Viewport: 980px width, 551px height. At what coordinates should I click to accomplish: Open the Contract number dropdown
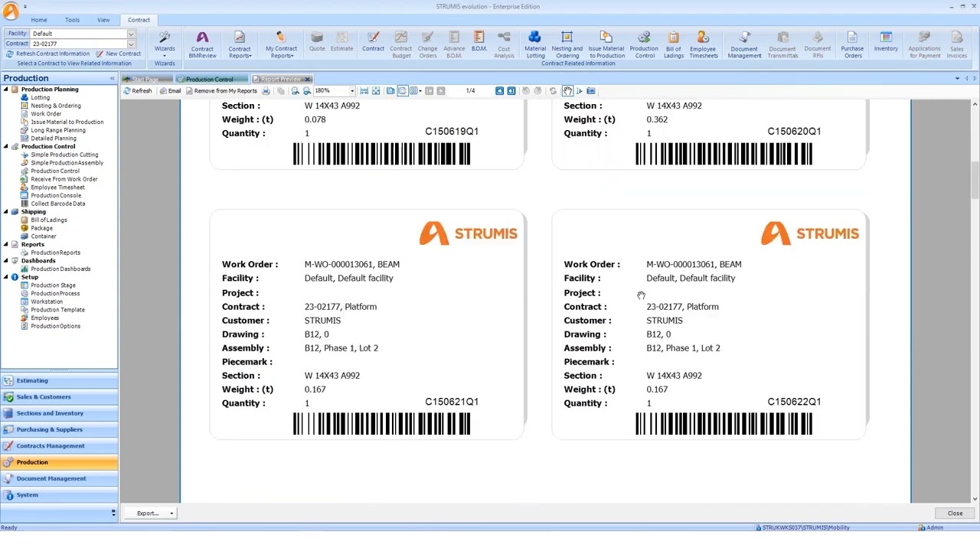pyautogui.click(x=131, y=44)
